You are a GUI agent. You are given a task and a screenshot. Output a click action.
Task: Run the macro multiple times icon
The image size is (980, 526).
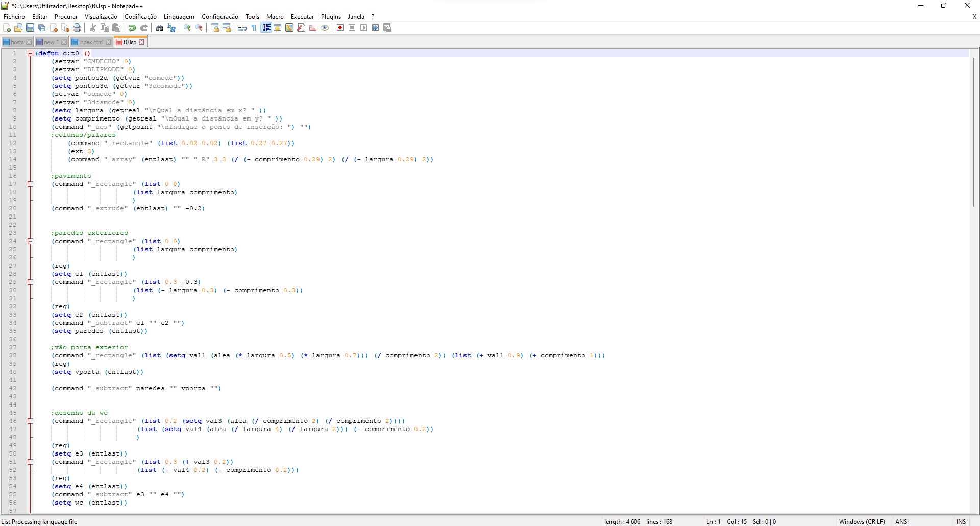coord(376,28)
